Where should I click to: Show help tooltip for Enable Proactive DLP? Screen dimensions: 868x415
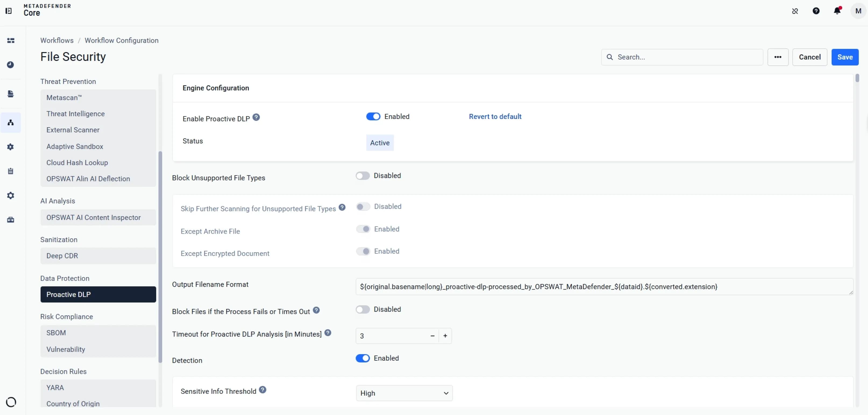256,117
